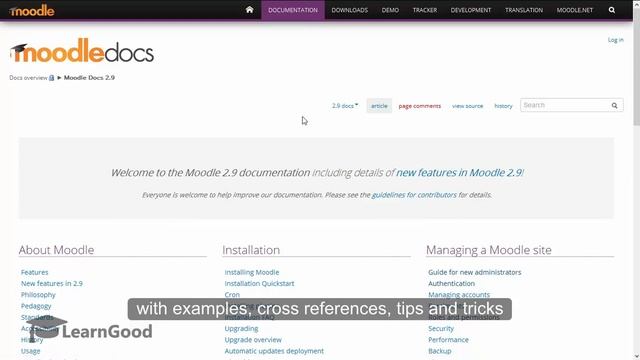Open the Pedagogy link
640x360 pixels.
coord(36,306)
